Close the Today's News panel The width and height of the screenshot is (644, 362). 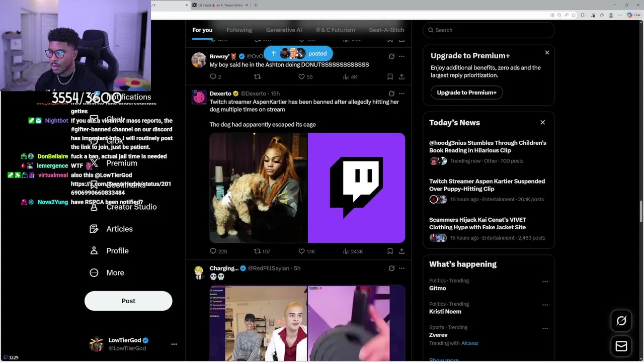coord(542,122)
